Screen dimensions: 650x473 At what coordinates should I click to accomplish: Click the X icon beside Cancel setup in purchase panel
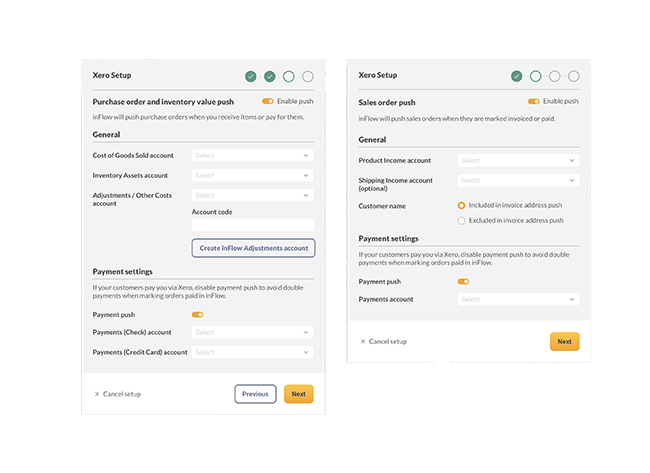(x=97, y=394)
